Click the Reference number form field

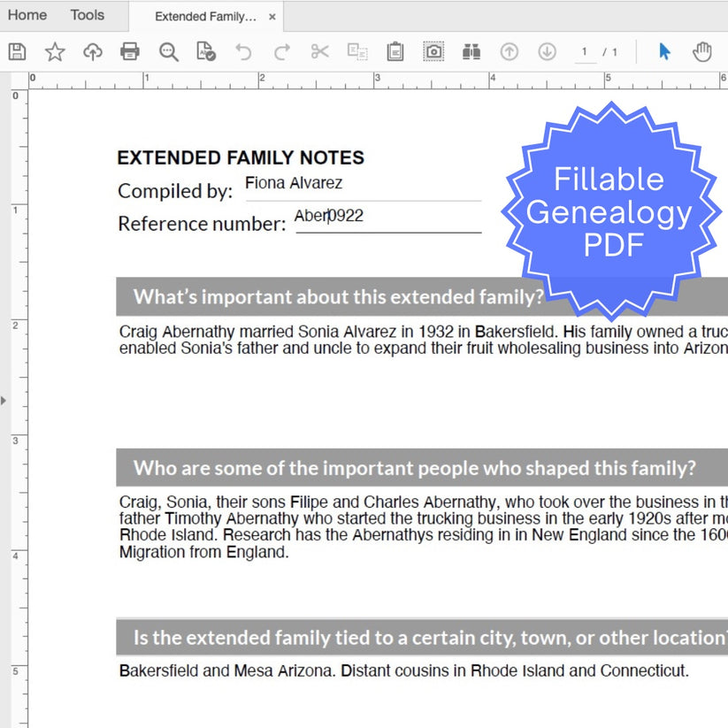point(389,218)
